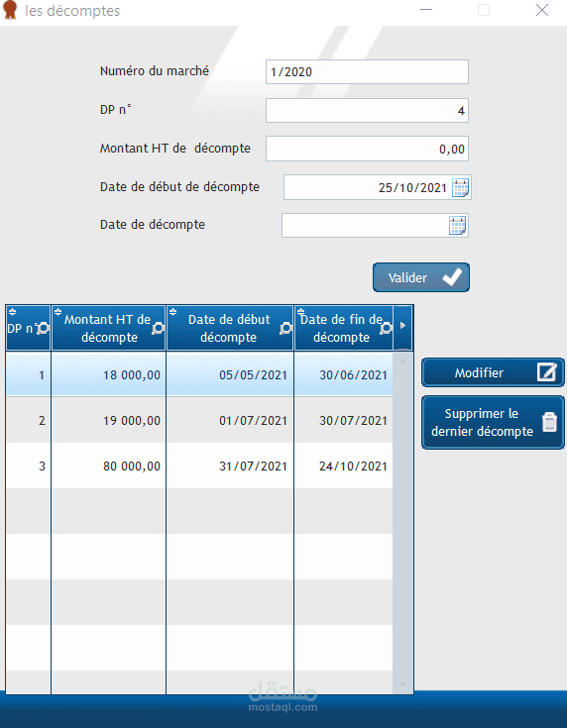Screen dimensions: 567x728
Task: Click search magnifier in DP n° column header
Action: point(43,328)
